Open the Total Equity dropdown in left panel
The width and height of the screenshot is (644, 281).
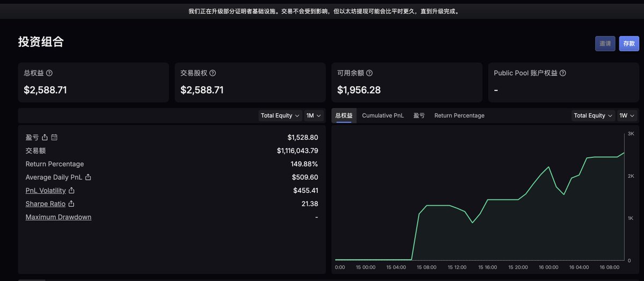click(280, 116)
